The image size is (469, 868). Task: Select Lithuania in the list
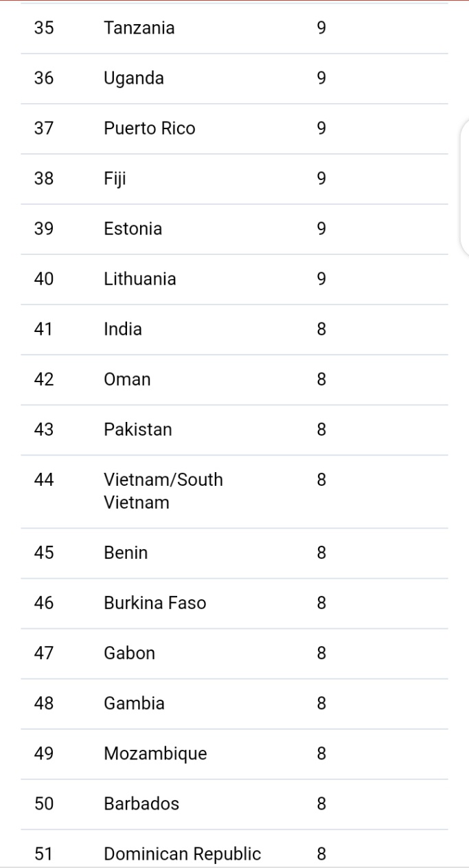(140, 279)
